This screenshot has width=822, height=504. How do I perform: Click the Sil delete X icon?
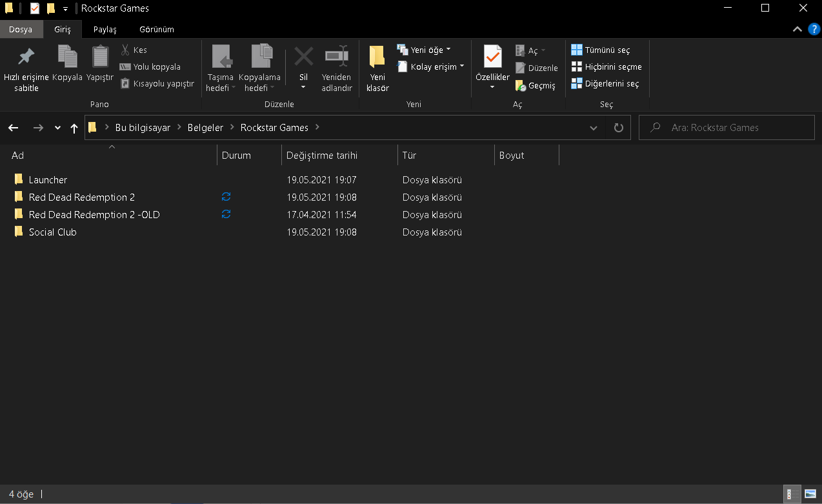coord(303,57)
